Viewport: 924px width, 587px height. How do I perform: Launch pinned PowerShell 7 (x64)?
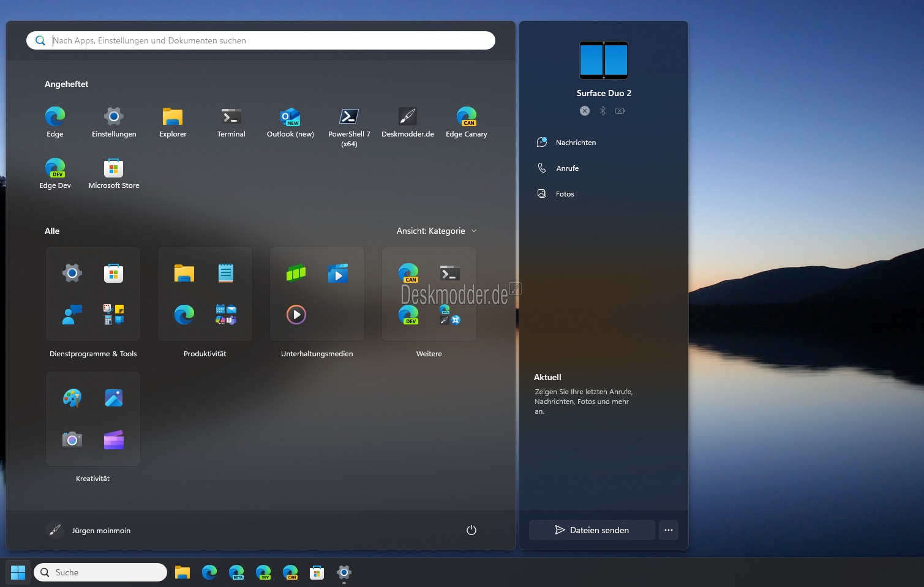pyautogui.click(x=349, y=127)
